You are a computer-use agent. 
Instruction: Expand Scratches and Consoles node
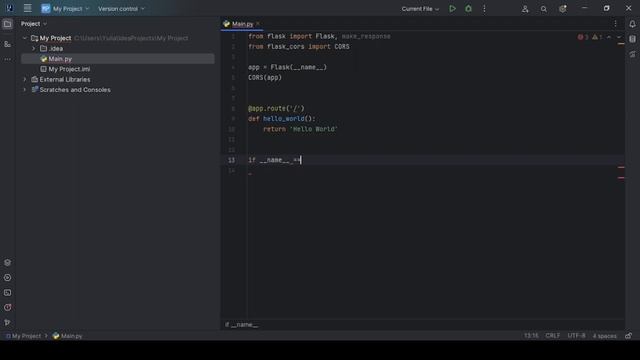click(24, 89)
